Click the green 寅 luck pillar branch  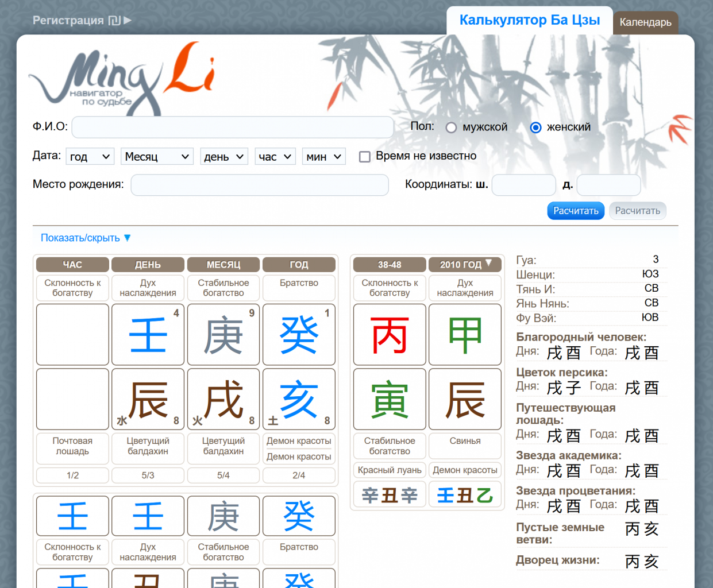[x=390, y=400]
